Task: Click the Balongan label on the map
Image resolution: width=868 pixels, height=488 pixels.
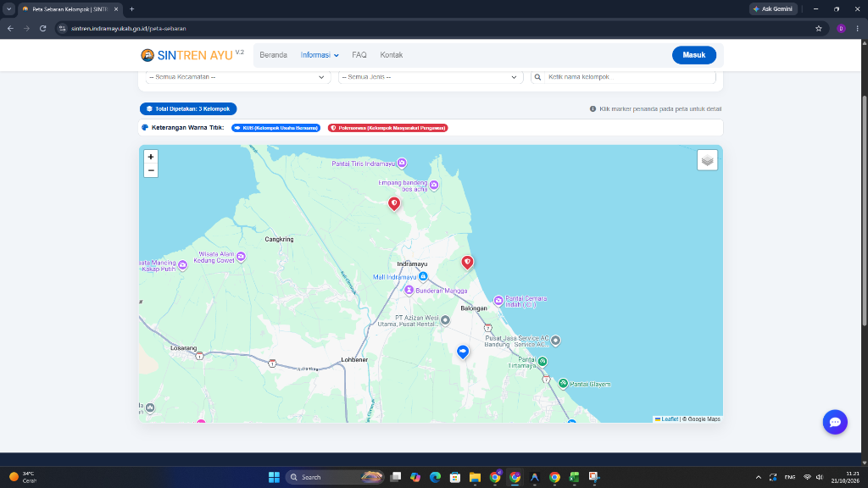Action: point(474,308)
